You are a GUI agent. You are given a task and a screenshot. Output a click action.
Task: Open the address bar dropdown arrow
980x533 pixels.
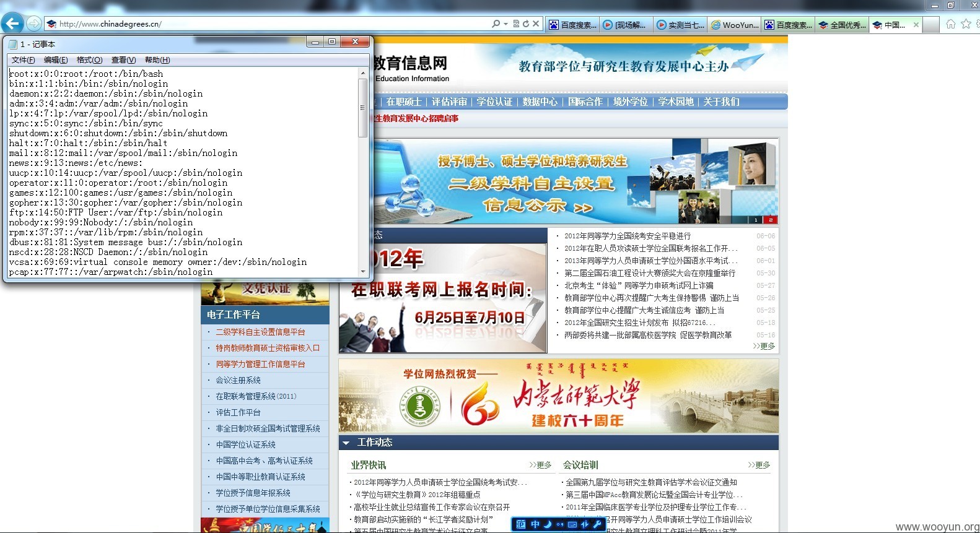point(505,24)
